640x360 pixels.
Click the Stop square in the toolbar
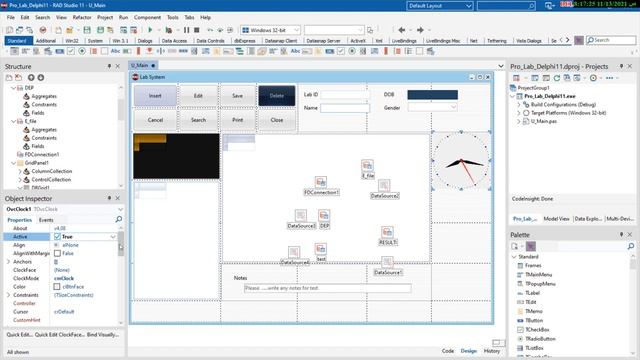197,30
